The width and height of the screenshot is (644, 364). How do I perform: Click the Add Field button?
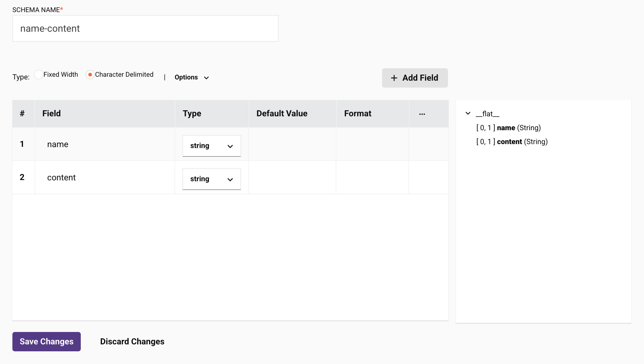pos(415,78)
